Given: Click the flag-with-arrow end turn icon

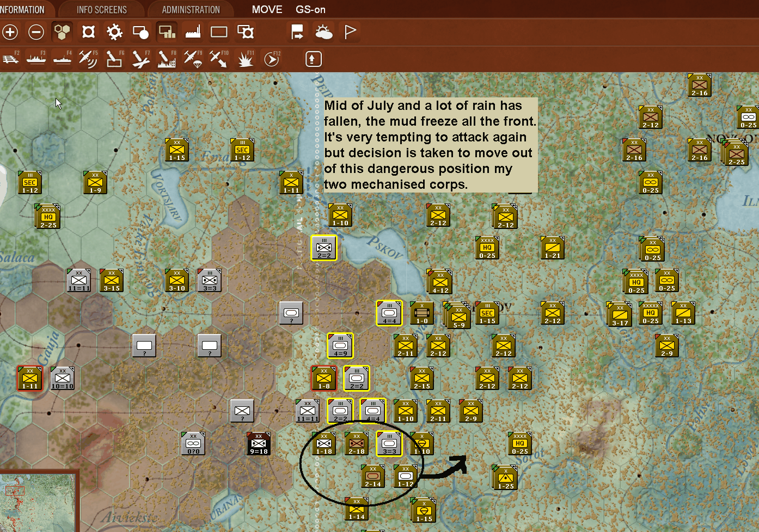Looking at the screenshot, I should pyautogui.click(x=297, y=32).
